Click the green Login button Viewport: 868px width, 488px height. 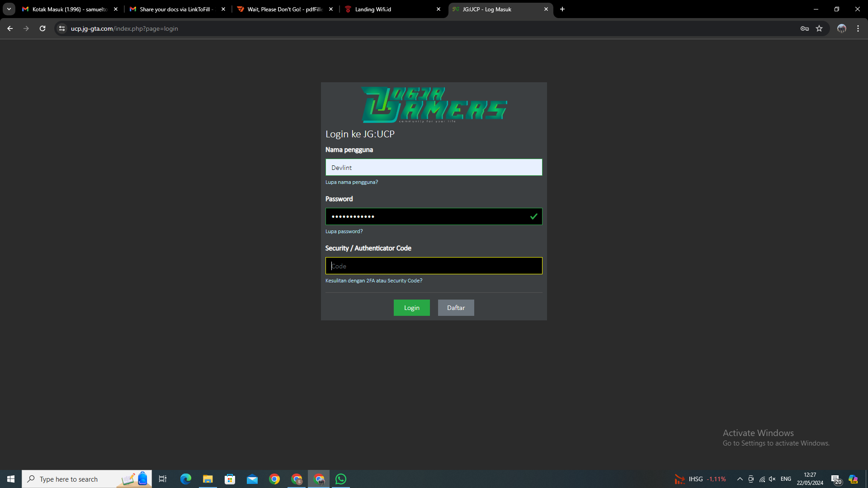pyautogui.click(x=411, y=308)
